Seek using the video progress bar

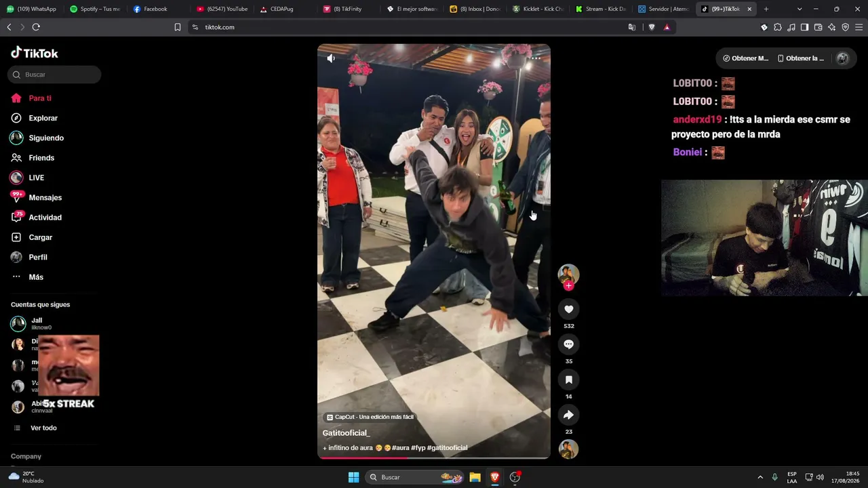click(434, 457)
